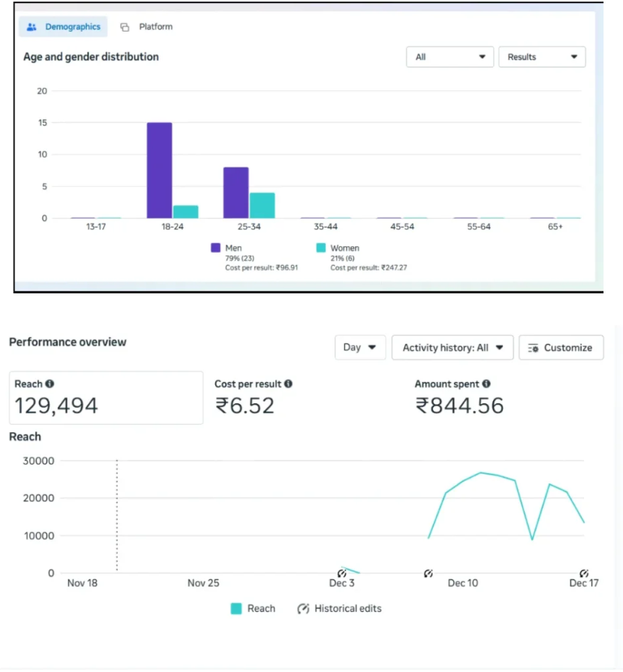This screenshot has width=623, height=672.
Task: Open Activity history: All dropdown
Action: coord(452,348)
